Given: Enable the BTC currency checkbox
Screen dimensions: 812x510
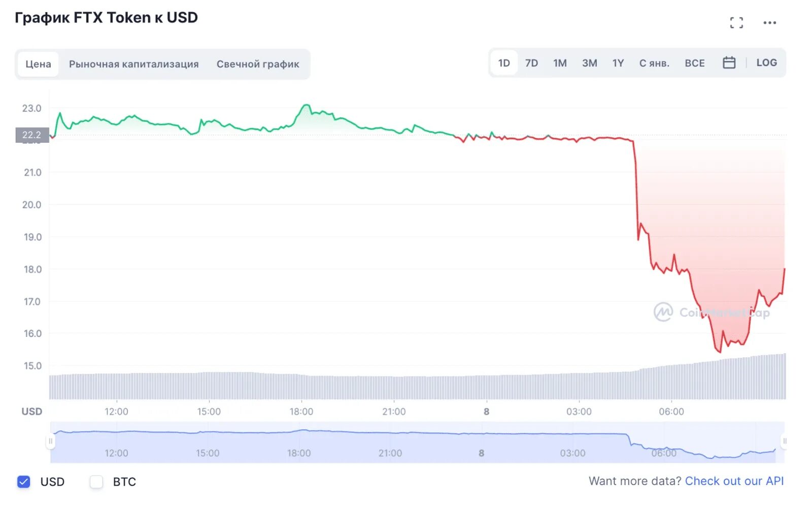Looking at the screenshot, I should (x=96, y=482).
